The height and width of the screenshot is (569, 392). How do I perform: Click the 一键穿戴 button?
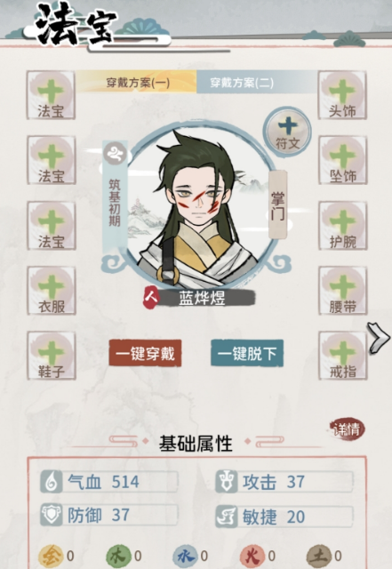[145, 353]
